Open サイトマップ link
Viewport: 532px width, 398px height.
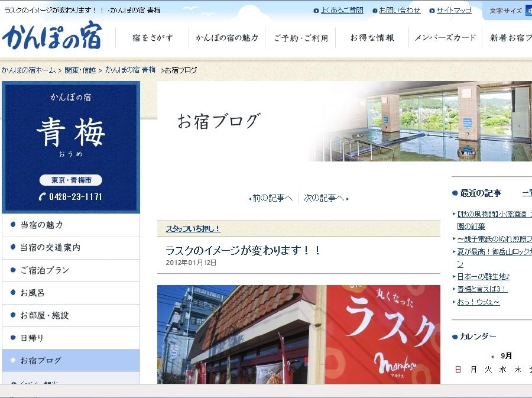tap(454, 11)
